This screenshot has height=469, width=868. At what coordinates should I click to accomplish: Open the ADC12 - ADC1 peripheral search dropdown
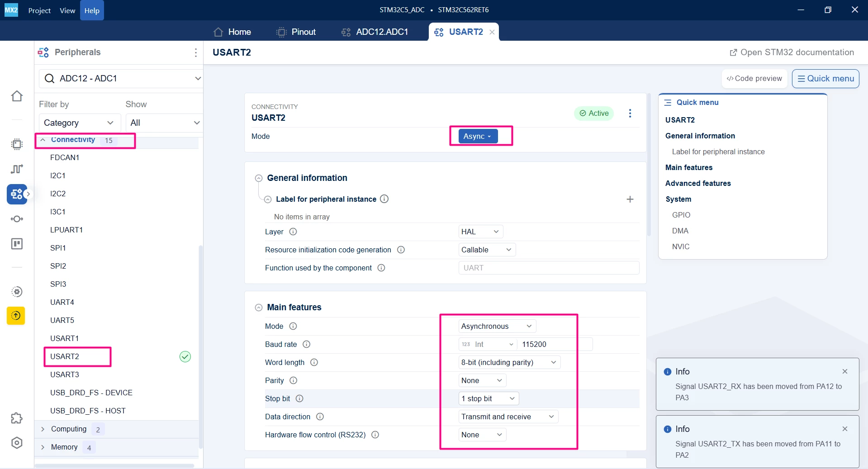tap(121, 79)
